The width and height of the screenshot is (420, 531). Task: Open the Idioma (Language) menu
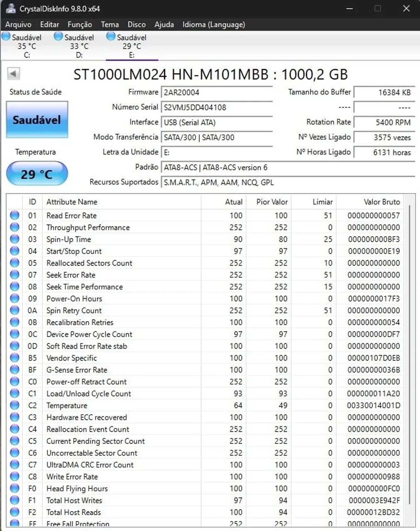tap(213, 24)
